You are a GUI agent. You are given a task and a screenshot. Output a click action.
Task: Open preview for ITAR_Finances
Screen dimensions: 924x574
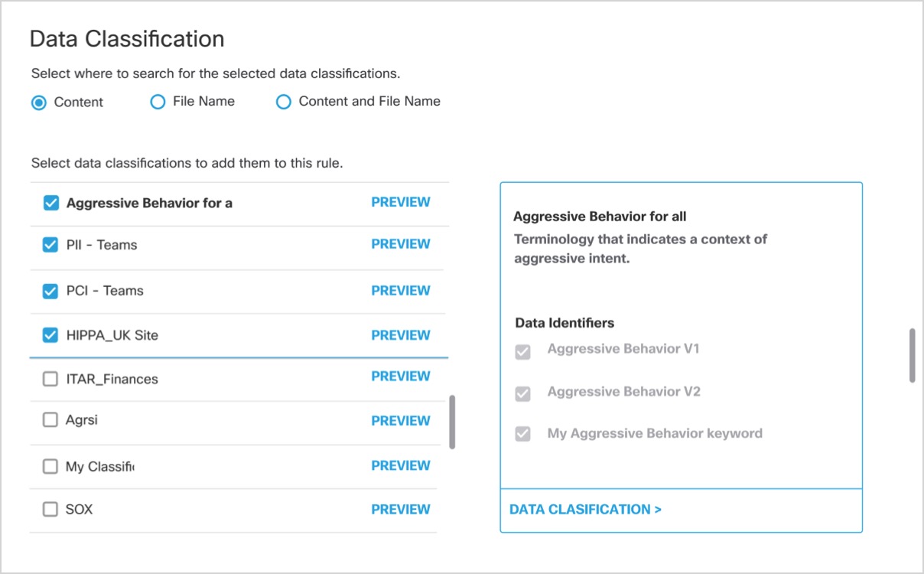point(401,377)
